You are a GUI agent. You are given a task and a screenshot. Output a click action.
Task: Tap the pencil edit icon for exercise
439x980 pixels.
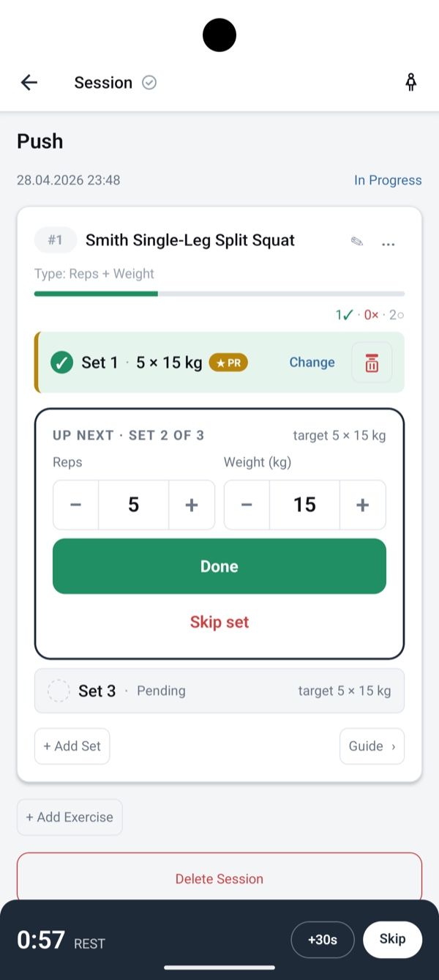point(357,241)
